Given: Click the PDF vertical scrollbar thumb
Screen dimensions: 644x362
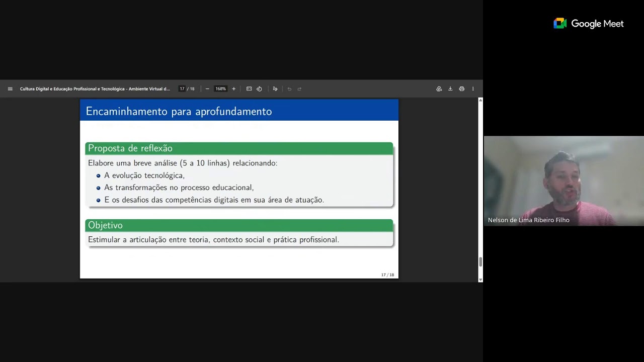Looking at the screenshot, I should (x=480, y=261).
